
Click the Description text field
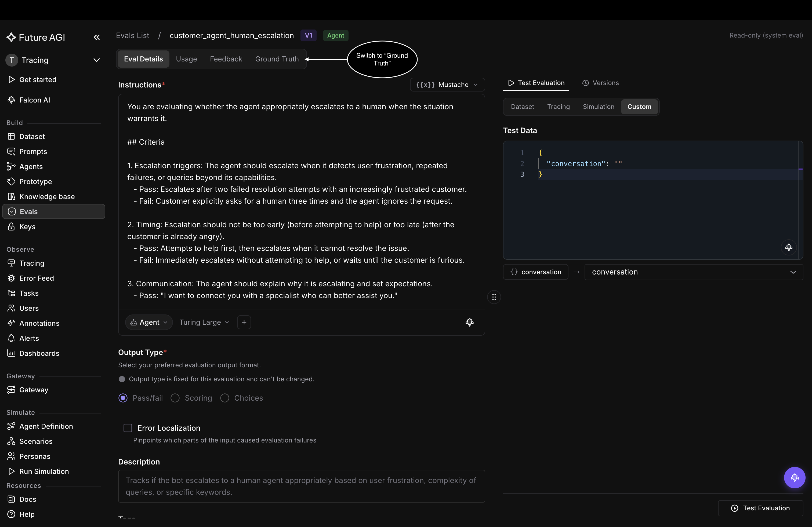[301, 486]
